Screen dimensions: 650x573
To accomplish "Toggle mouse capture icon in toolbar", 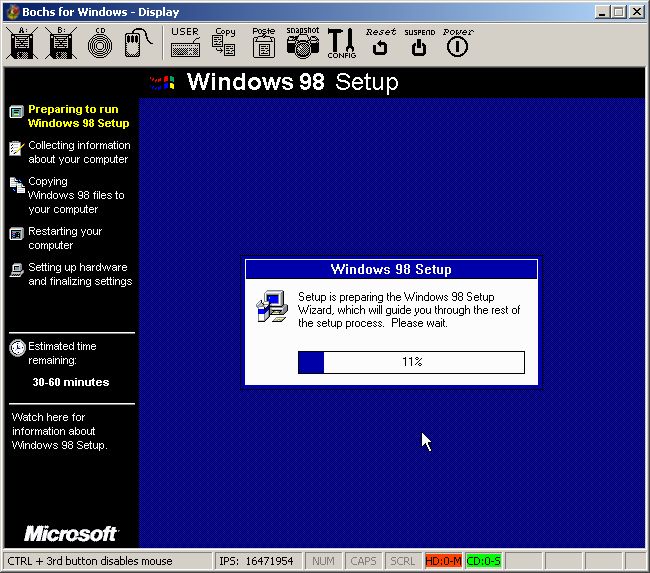I will (138, 43).
